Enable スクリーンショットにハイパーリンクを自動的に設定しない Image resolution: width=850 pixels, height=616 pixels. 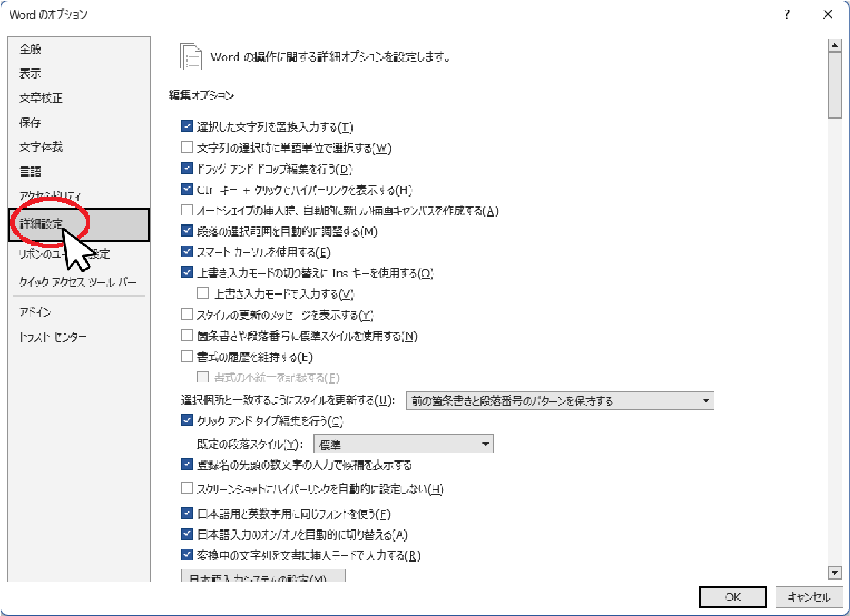tap(187, 488)
